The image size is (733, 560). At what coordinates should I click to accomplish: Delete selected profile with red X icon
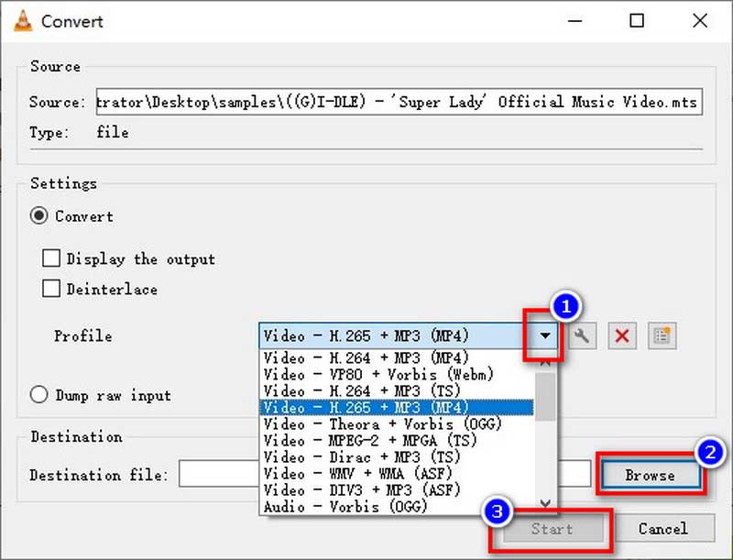[622, 336]
